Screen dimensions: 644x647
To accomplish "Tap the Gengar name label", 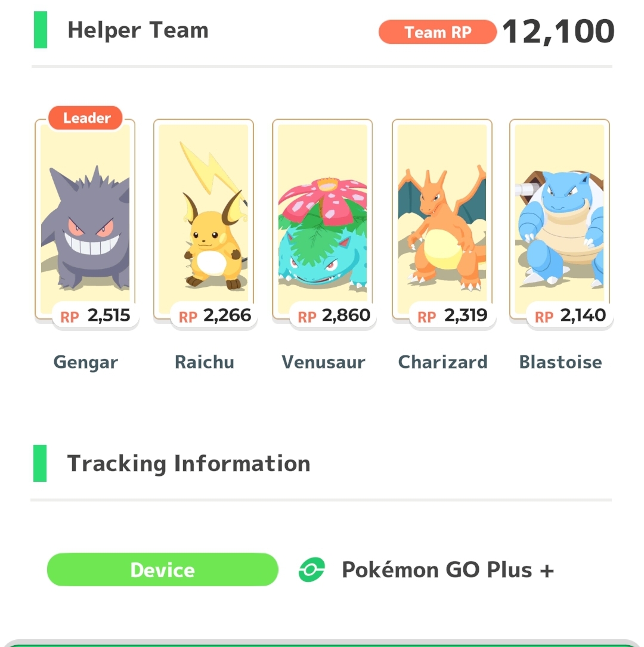I will click(x=86, y=363).
